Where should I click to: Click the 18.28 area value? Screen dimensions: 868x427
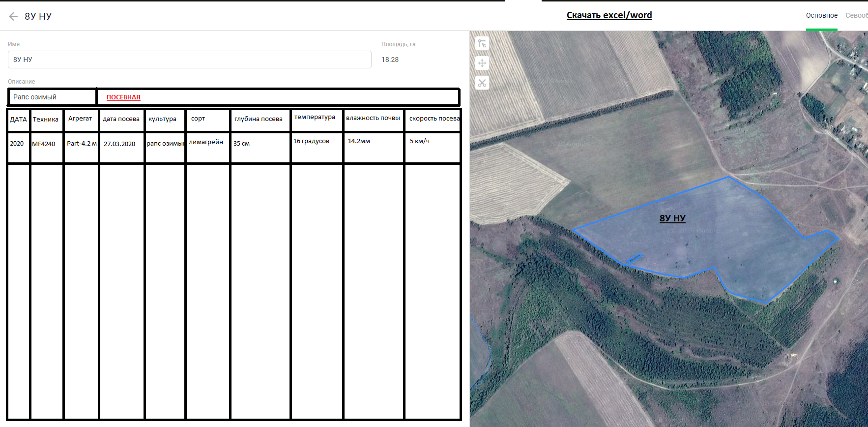[390, 60]
